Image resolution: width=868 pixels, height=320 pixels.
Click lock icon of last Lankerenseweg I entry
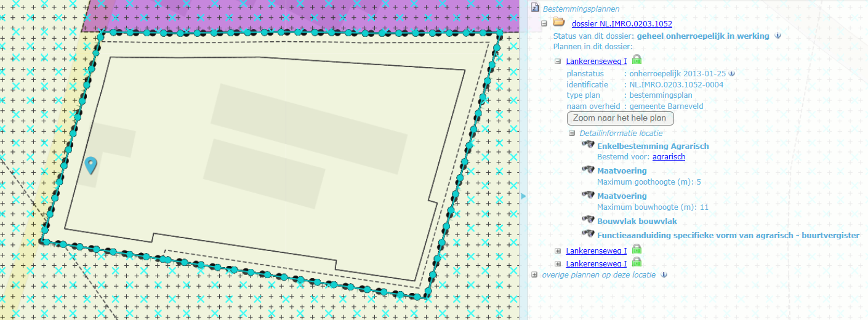[x=637, y=262]
